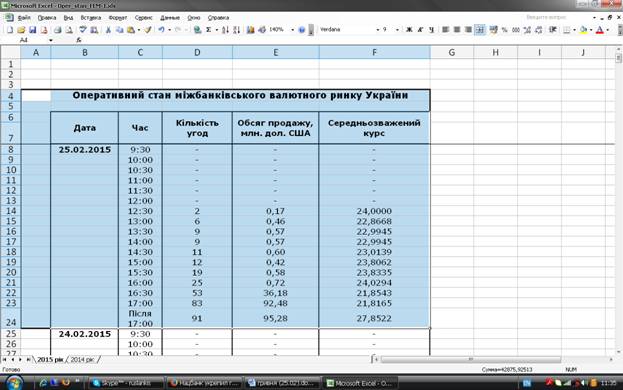Open the Правка menu
This screenshot has height=390, width=623.
pyautogui.click(x=47, y=18)
